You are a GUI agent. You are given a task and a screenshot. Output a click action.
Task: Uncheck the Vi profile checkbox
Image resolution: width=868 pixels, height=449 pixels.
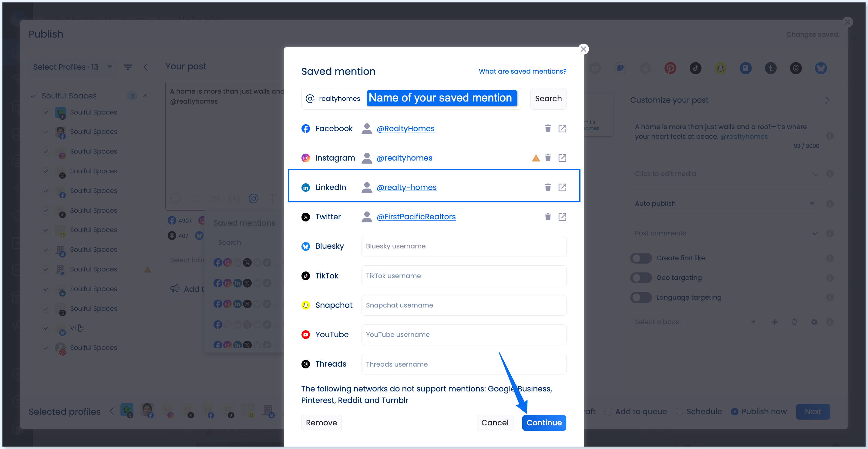coord(46,328)
